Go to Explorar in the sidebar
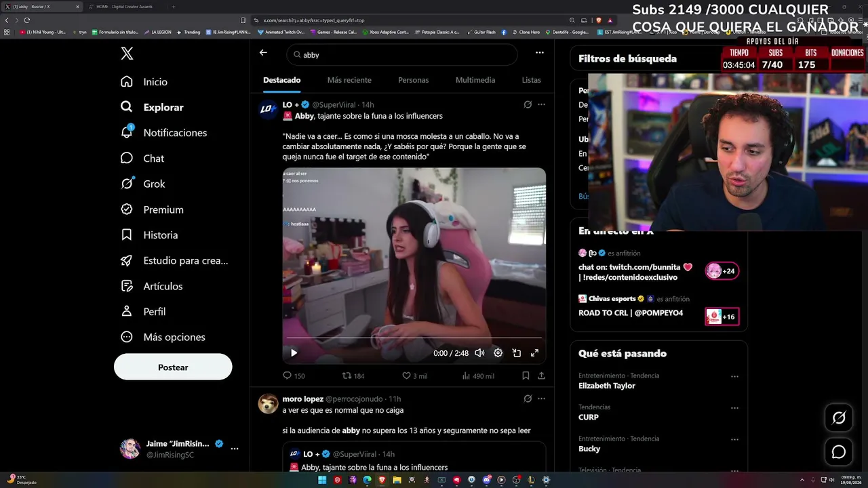This screenshot has width=868, height=488. (152, 107)
